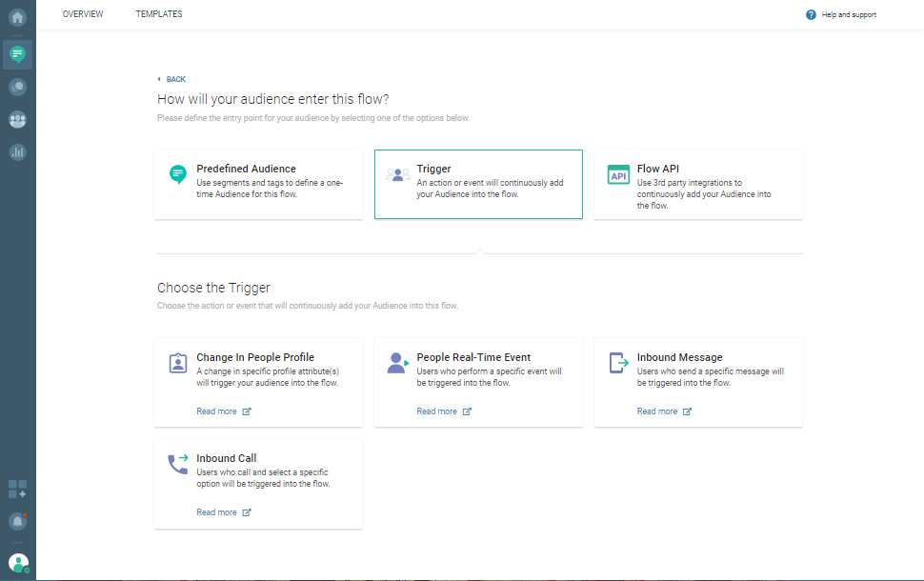Go back using the Back link
Screen dimensions: 924x581
[171, 79]
